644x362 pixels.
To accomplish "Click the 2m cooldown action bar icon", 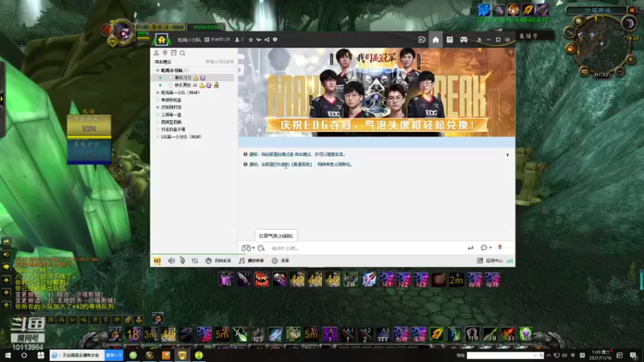I will 456,279.
